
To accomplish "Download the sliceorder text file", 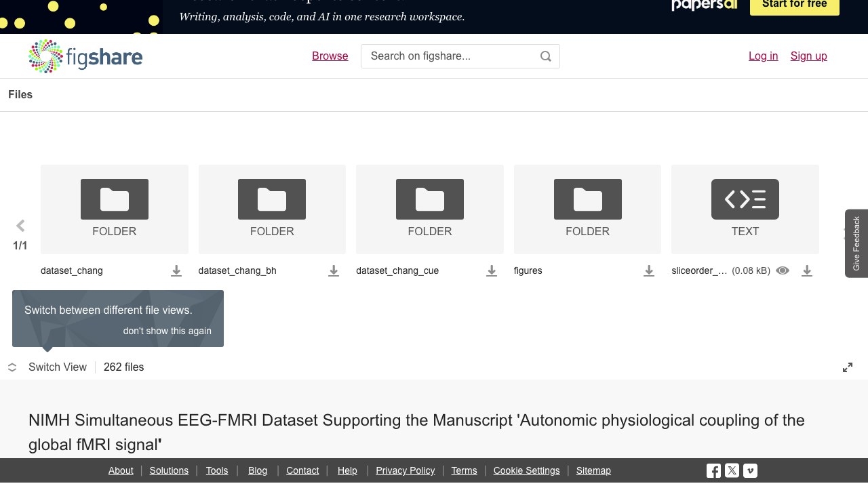I will 807,270.
